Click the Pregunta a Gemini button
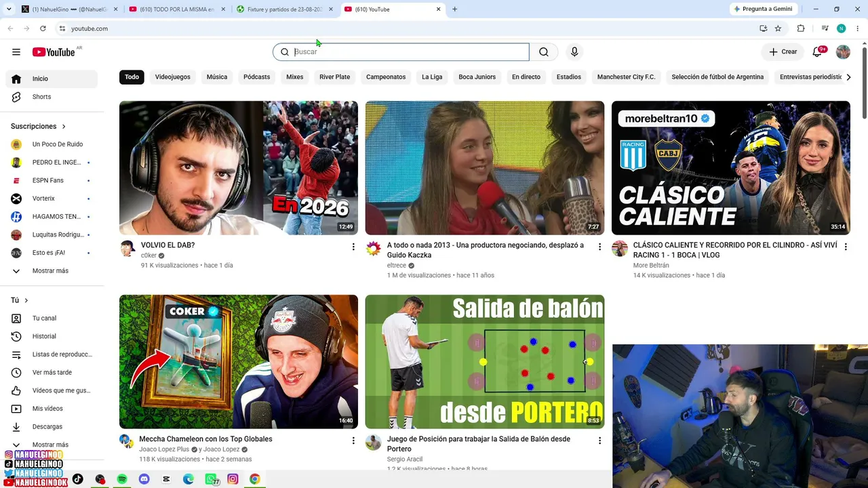 tap(763, 9)
